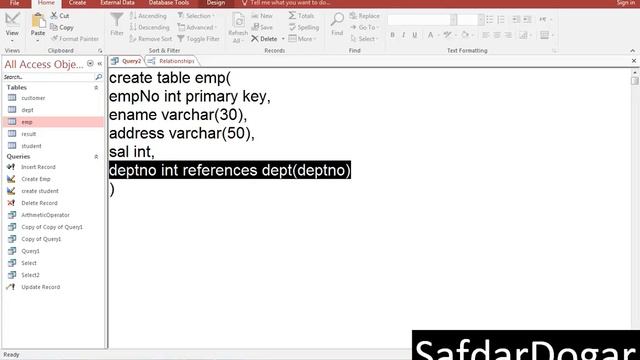Click the Find magnifier icon

(x=337, y=24)
